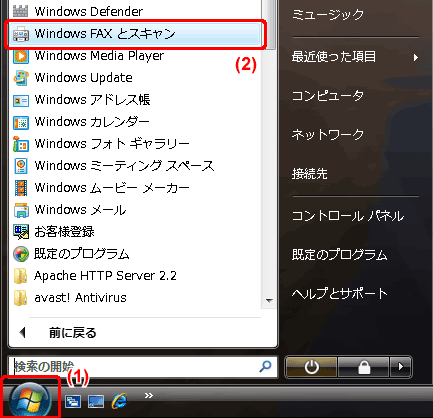Viewport: 433px width, 418px height.
Task: Select Apache HTTP Server 2.2 text
Action: click(x=105, y=276)
